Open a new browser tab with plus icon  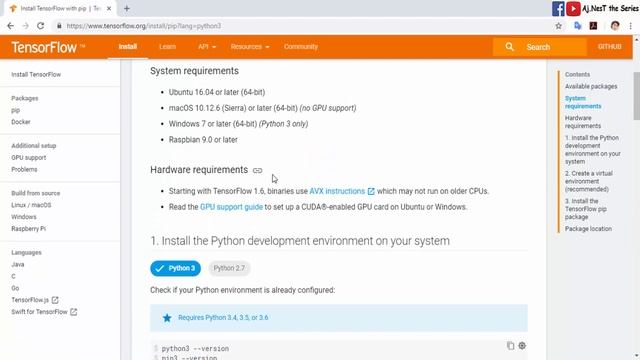127,8
